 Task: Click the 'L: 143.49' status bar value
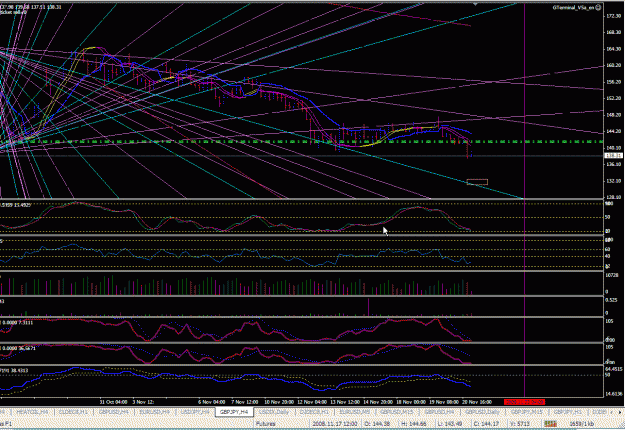(450, 424)
